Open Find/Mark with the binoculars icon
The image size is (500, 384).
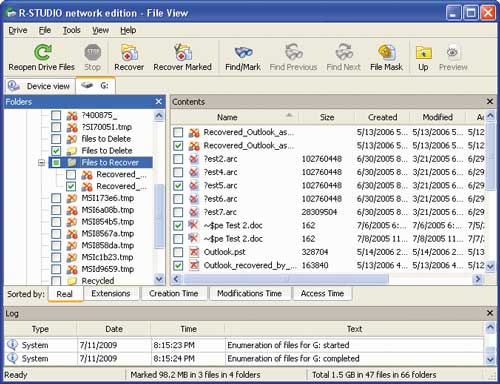243,52
